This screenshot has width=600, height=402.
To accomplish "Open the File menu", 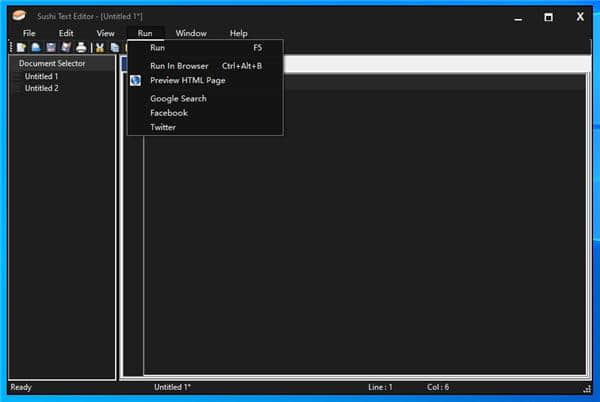I will (29, 33).
